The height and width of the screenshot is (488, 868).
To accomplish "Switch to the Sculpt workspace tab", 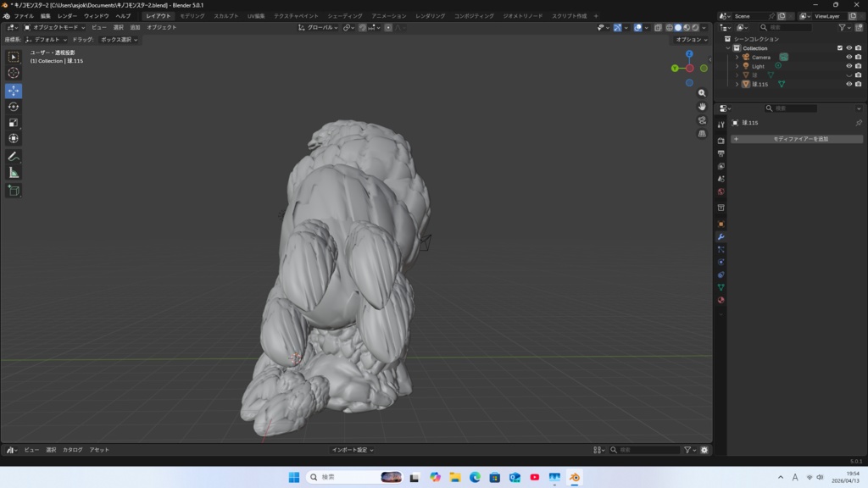I will [225, 16].
